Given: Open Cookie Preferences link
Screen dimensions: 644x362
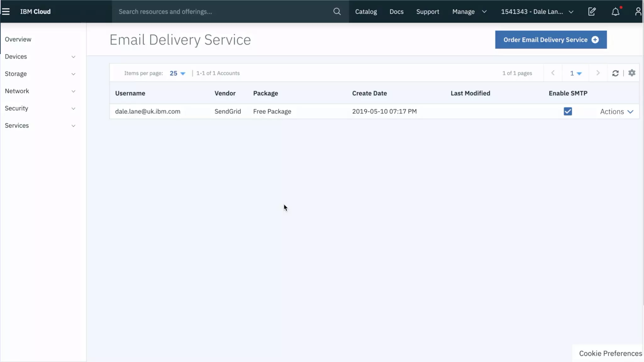Looking at the screenshot, I should tap(610, 354).
